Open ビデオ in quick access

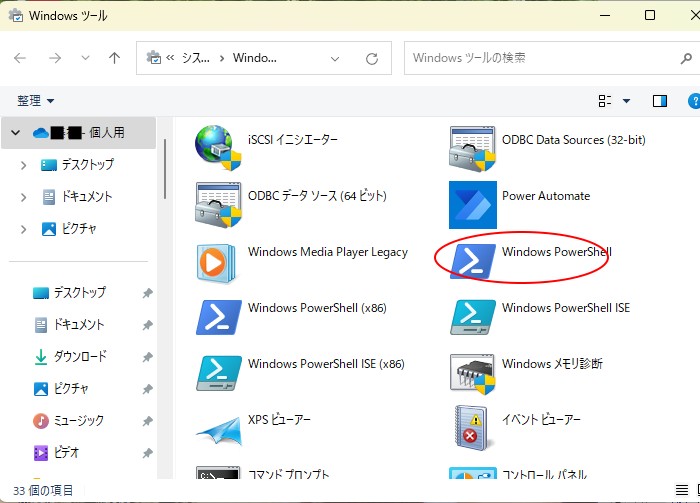pos(57,453)
